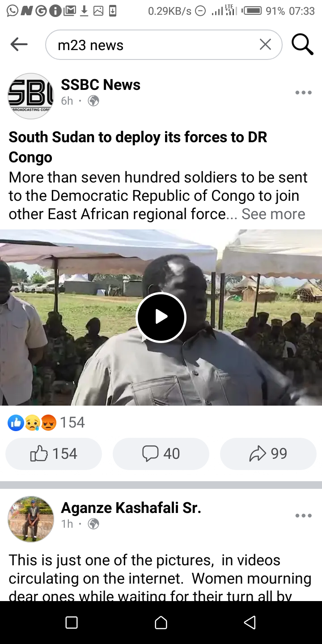This screenshot has width=322, height=644.
Task: Tap the magnifying glass search icon
Action: [x=302, y=44]
